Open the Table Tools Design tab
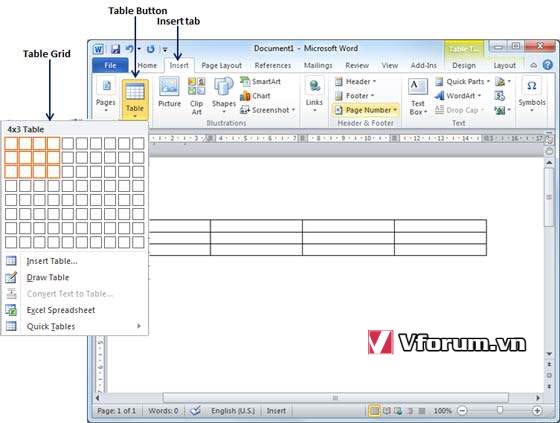The image size is (560, 423). coord(464,65)
